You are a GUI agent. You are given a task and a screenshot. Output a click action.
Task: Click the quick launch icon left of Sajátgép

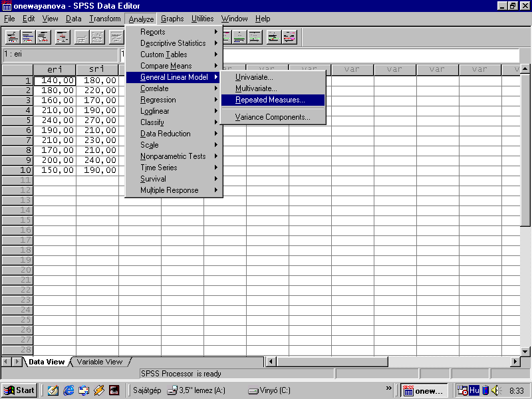(114, 390)
